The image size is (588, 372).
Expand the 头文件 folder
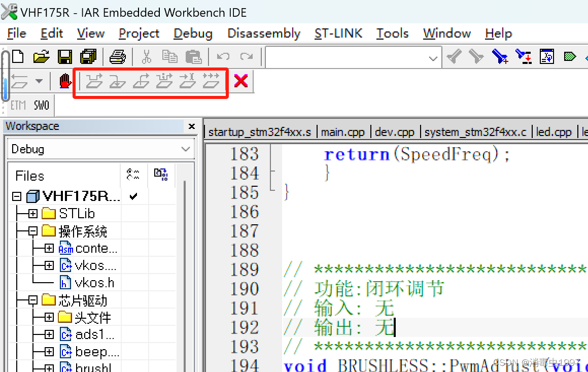pos(49,317)
